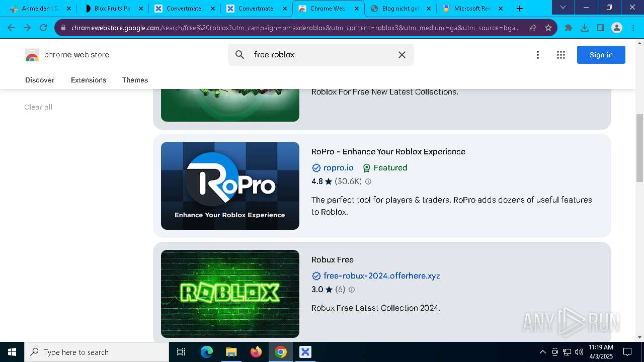Open the free-robux-2024.offerhere.xyz link
This screenshot has width=644, height=362.
pos(382,276)
